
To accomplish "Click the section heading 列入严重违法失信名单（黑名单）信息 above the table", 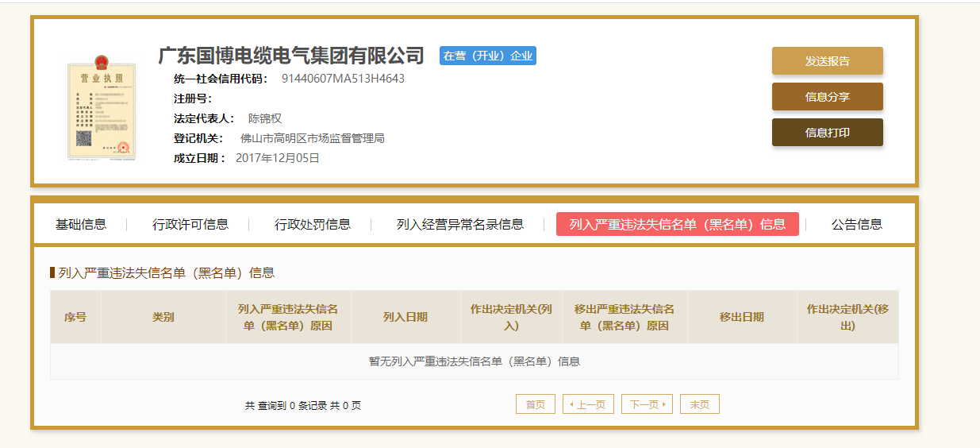I will coord(167,272).
